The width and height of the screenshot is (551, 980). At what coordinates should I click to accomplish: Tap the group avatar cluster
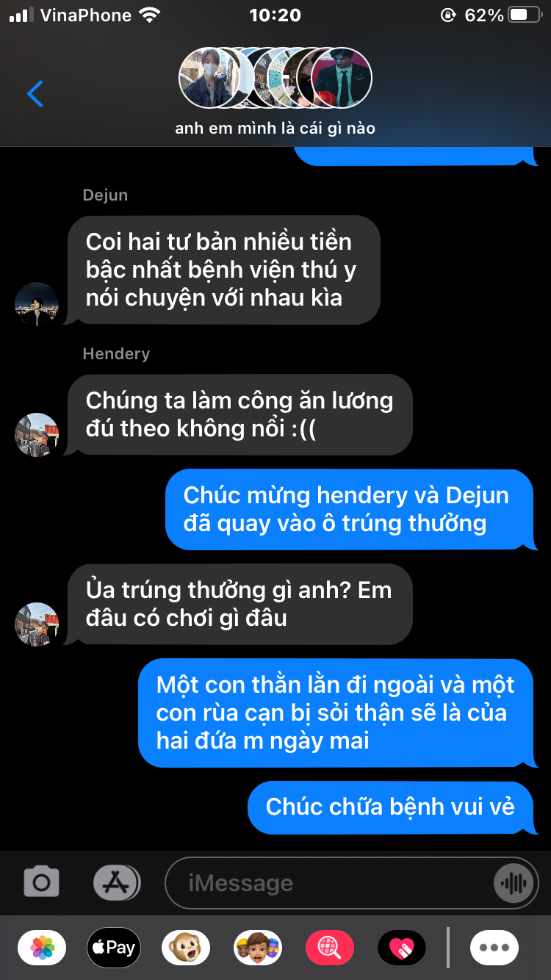(x=275, y=78)
